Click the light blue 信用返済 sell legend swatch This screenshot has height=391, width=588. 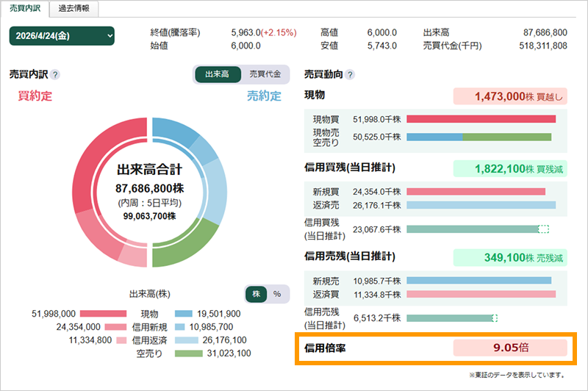coord(187,340)
